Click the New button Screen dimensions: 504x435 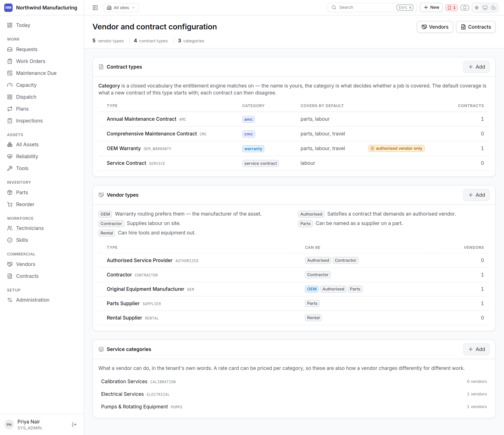(431, 8)
